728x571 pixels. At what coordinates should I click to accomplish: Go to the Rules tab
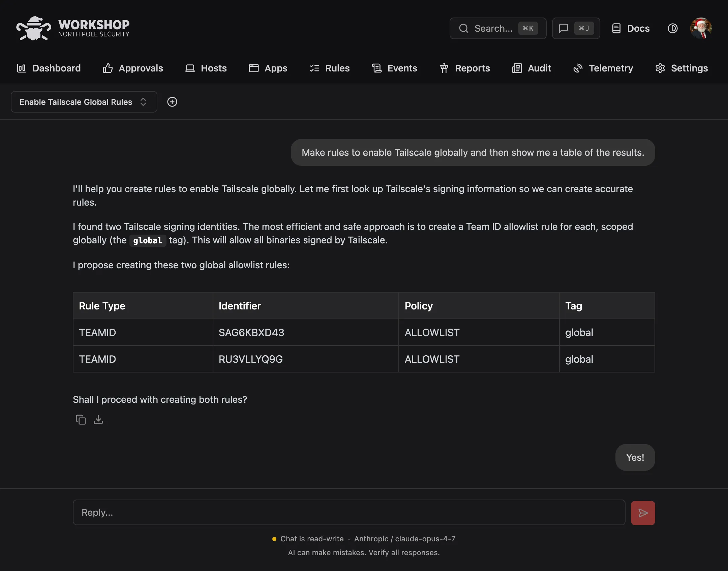(330, 68)
